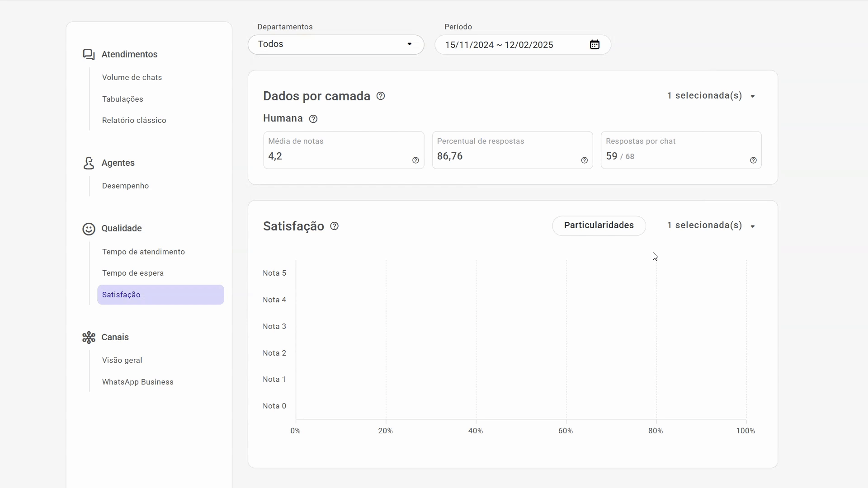Go to Tabulações in the sidebar
The image size is (868, 488).
tap(123, 99)
